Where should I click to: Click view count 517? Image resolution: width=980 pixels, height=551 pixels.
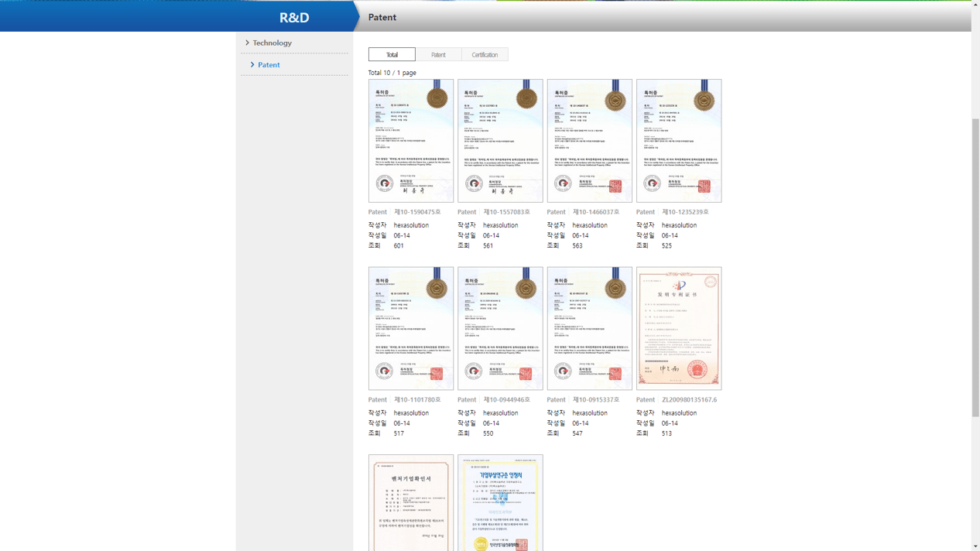(399, 433)
